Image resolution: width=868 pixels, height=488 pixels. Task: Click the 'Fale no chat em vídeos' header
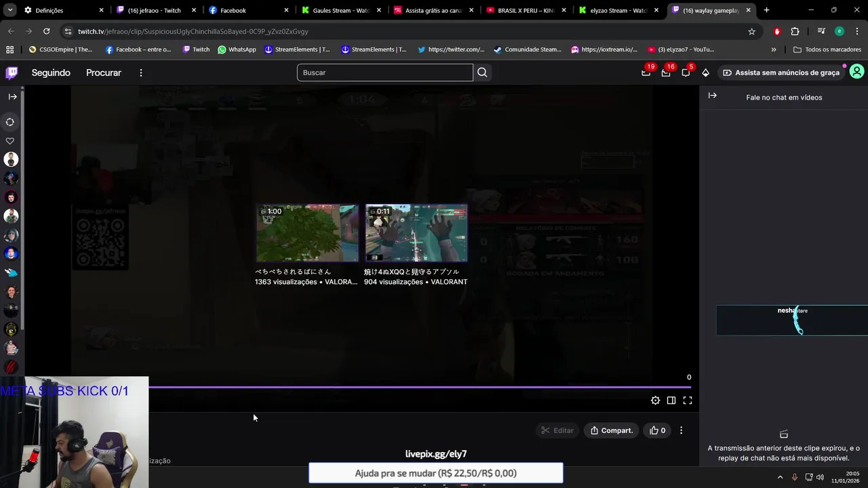[784, 98]
